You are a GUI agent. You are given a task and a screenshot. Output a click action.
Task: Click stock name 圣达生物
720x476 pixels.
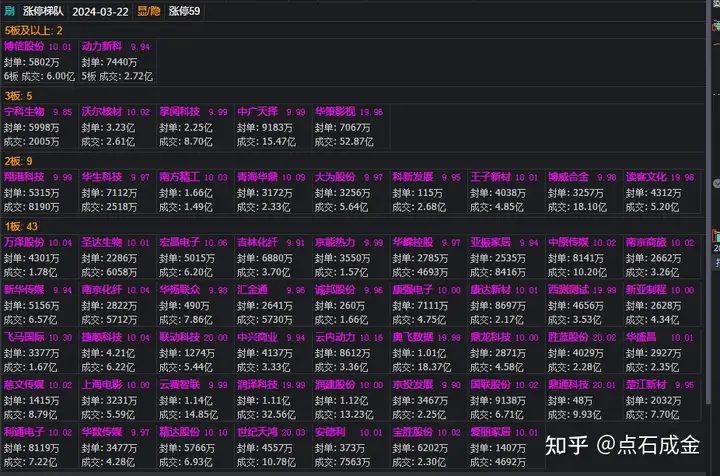(101, 242)
